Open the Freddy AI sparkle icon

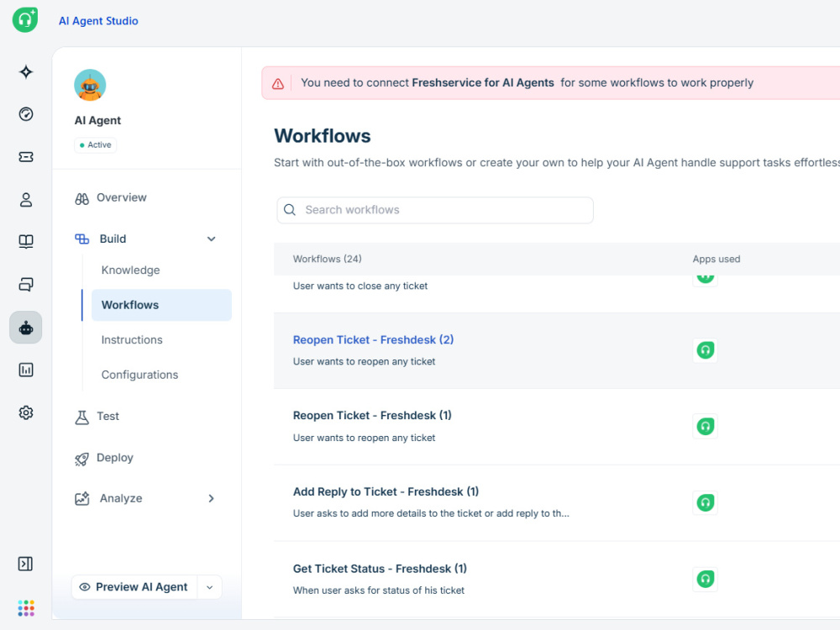pos(26,71)
